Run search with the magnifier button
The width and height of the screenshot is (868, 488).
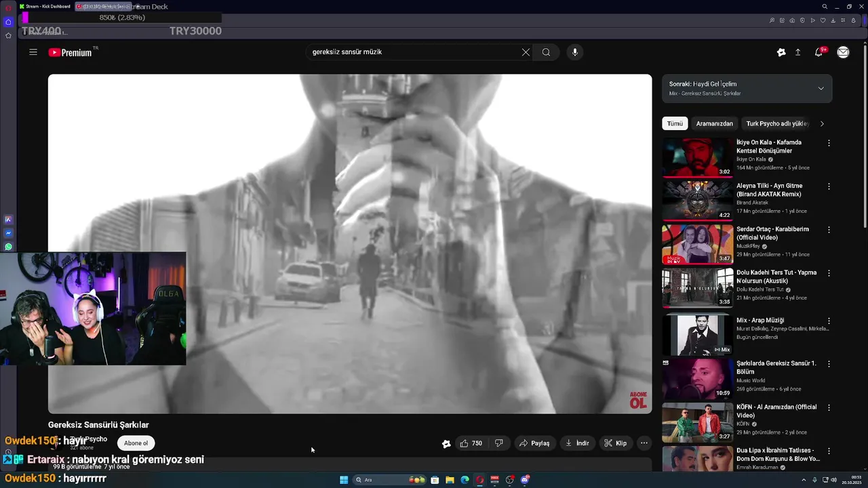[546, 52]
